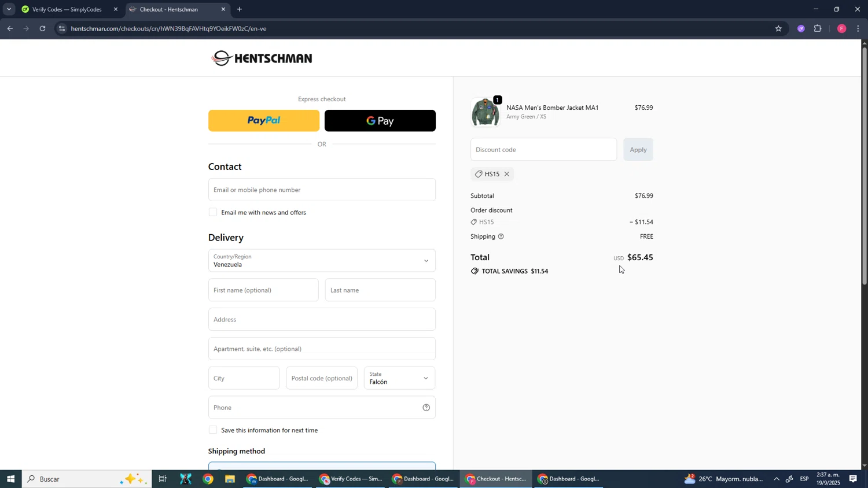This screenshot has width=868, height=488.
Task: Pay with Google Pay express checkout
Action: click(x=380, y=120)
